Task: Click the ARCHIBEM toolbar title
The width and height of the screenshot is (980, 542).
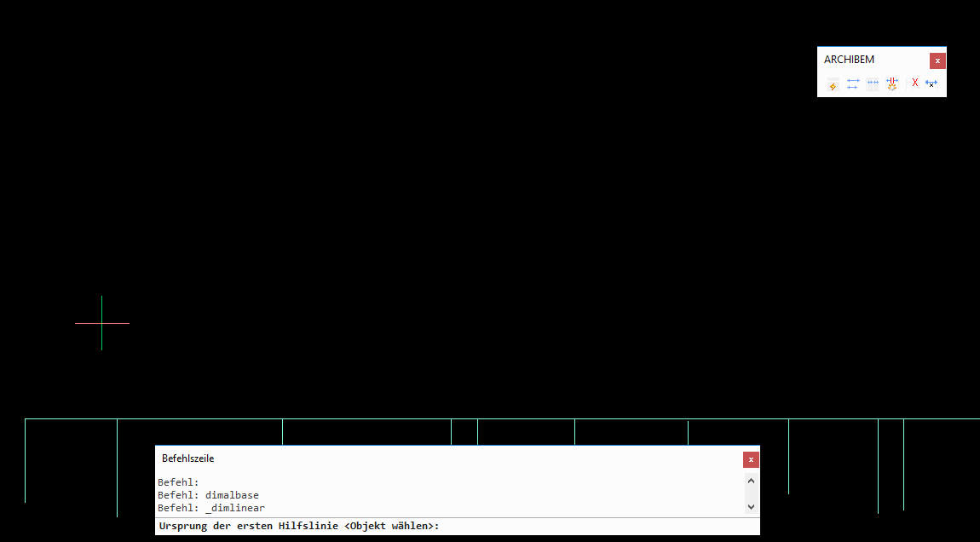Action: click(849, 60)
